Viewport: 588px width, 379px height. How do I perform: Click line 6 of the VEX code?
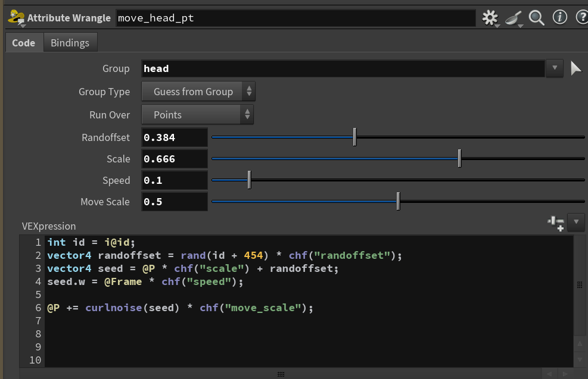tap(180, 308)
